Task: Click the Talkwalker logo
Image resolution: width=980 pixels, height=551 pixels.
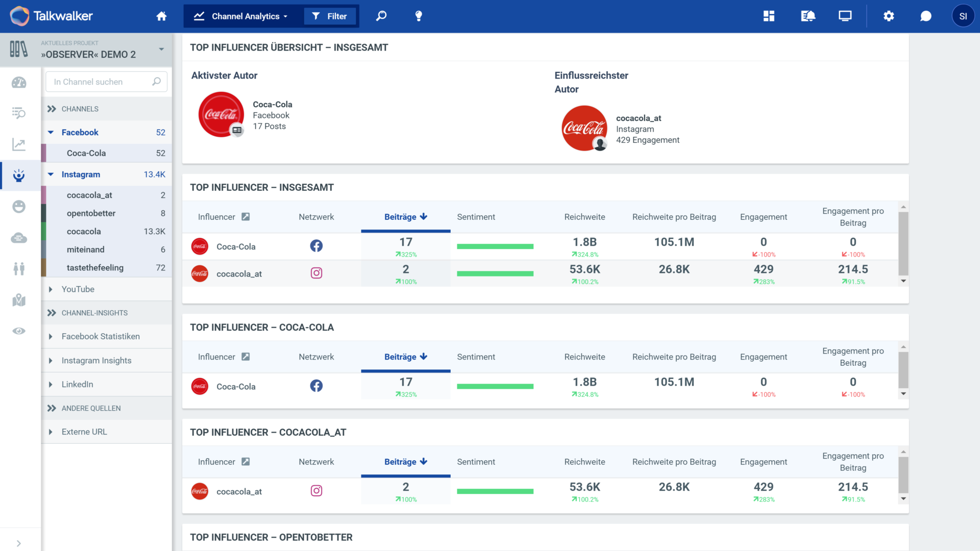Action: [x=51, y=16]
